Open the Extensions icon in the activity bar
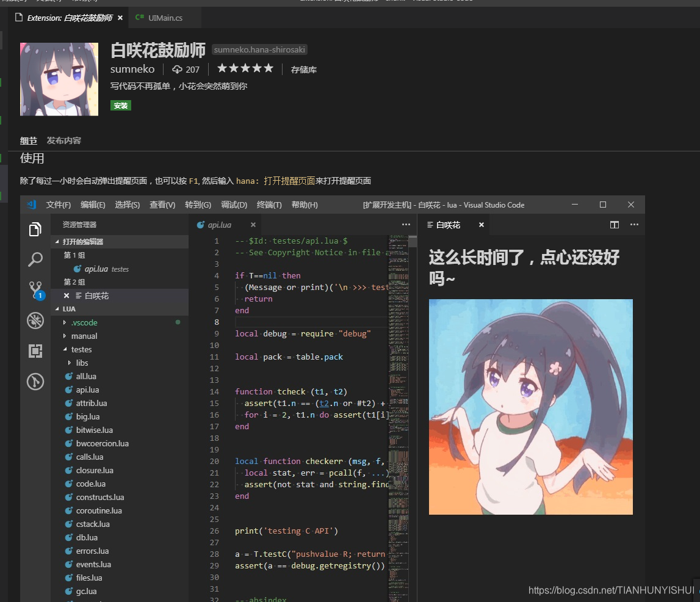This screenshot has height=602, width=700. (35, 351)
